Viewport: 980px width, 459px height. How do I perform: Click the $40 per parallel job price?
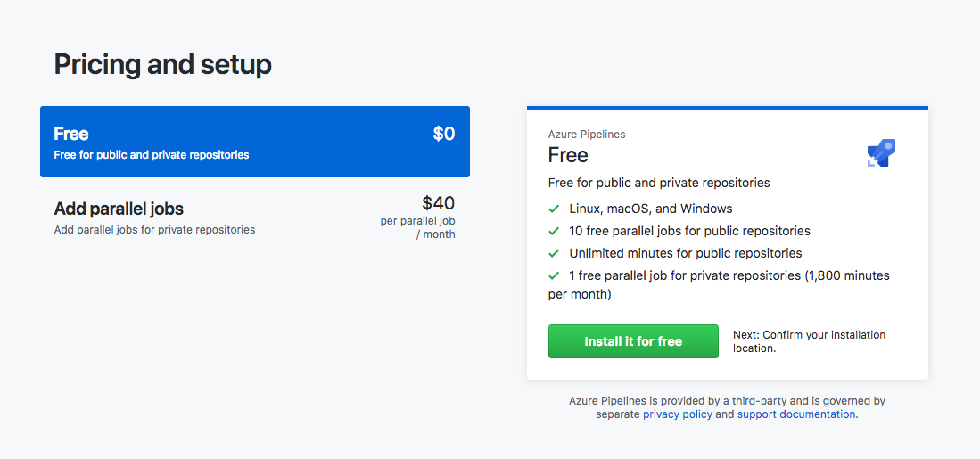438,203
